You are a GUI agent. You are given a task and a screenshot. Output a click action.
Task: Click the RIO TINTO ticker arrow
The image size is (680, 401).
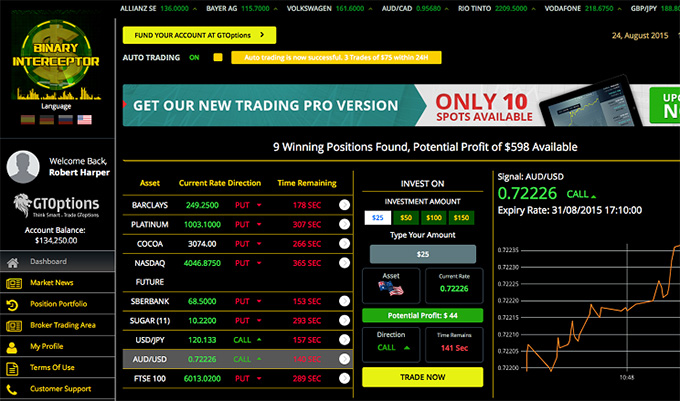[533, 9]
